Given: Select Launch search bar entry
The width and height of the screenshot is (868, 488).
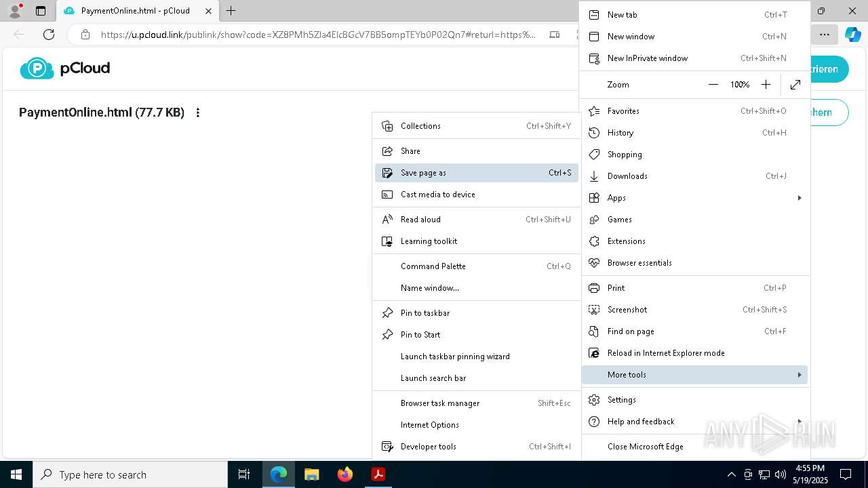Looking at the screenshot, I should click(477, 378).
